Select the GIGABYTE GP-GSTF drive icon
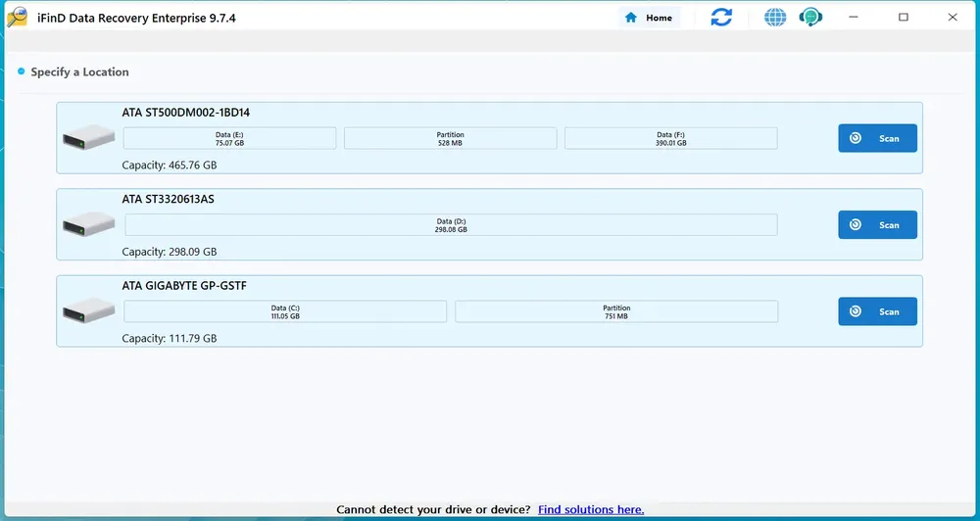980x521 pixels. tap(89, 310)
